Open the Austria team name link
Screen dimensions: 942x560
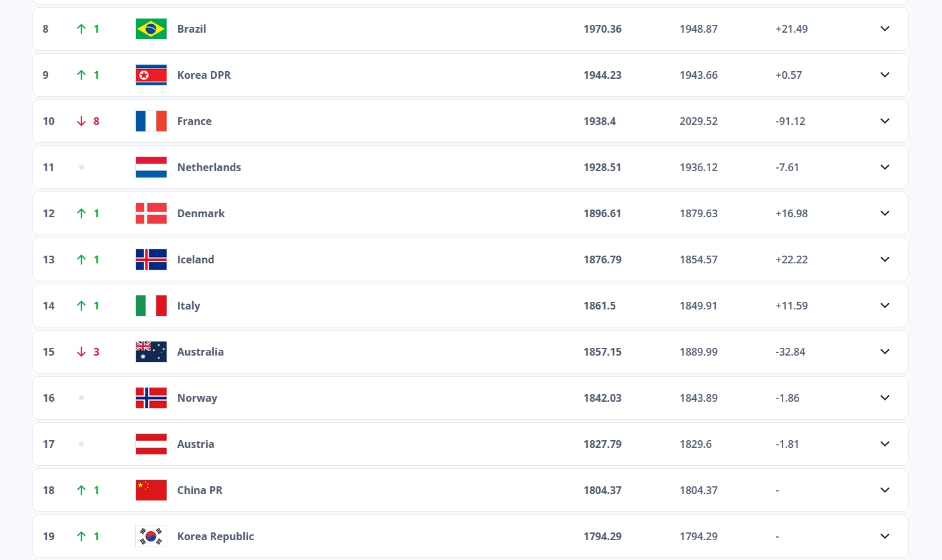click(x=195, y=444)
